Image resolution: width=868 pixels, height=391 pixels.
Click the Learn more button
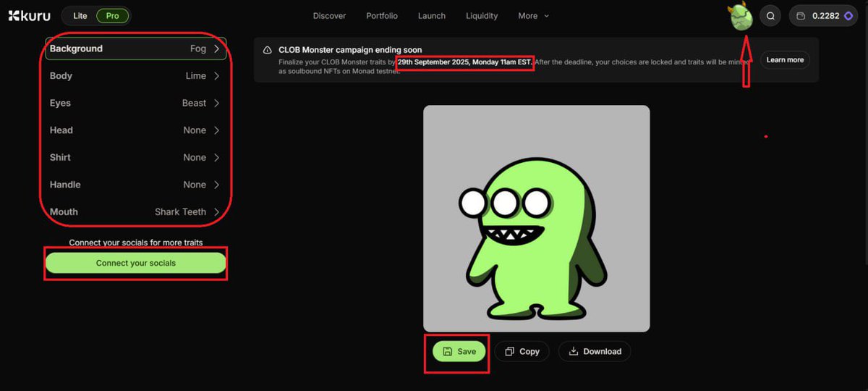pyautogui.click(x=785, y=60)
